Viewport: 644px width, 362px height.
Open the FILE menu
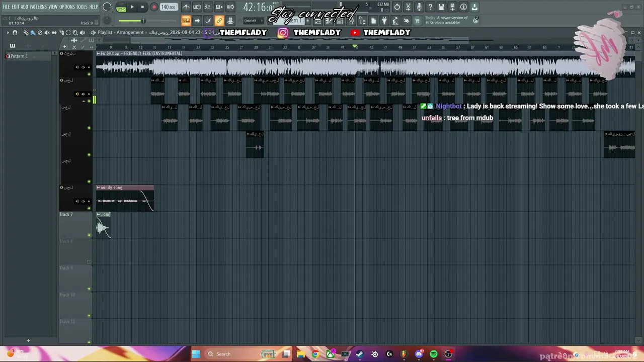(x=7, y=7)
